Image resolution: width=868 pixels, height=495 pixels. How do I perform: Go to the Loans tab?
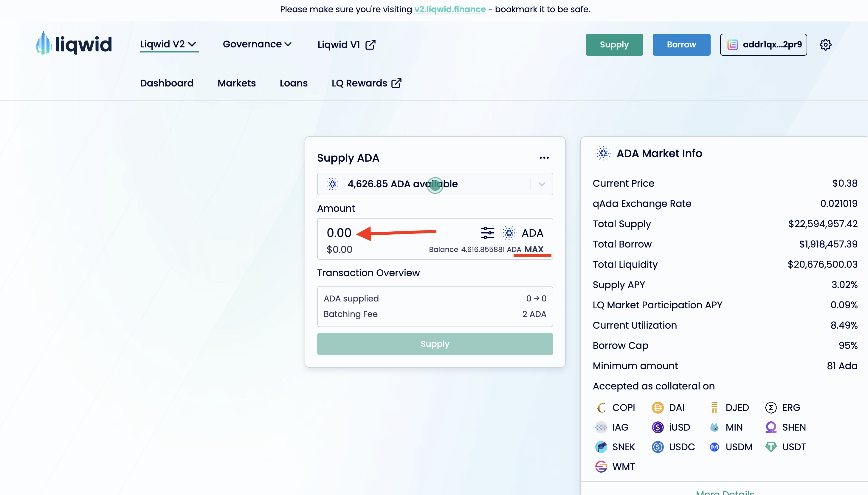pyautogui.click(x=294, y=83)
